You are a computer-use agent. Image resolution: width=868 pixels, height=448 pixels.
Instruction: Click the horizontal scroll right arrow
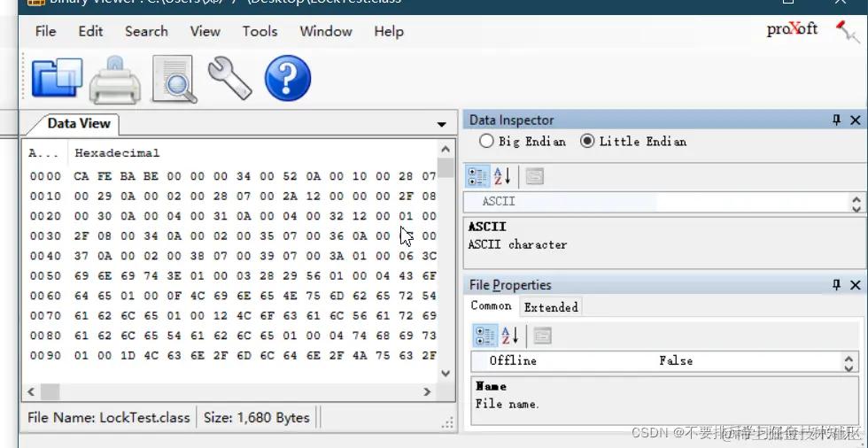pyautogui.click(x=427, y=391)
